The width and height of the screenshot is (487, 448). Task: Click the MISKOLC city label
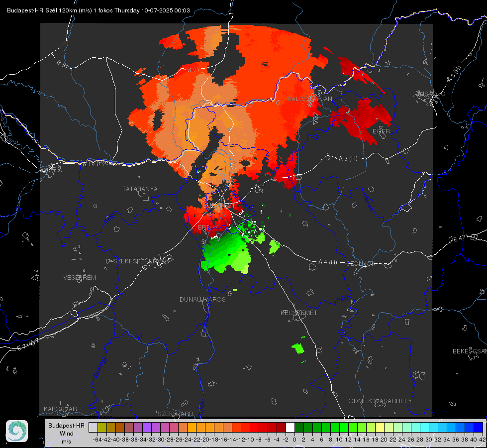(431, 94)
